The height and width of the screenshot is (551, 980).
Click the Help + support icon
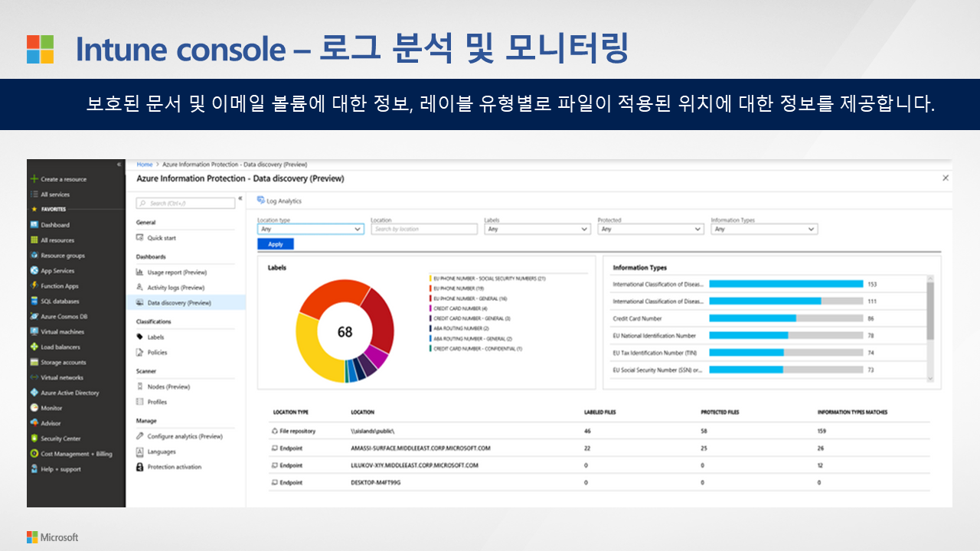coord(34,469)
